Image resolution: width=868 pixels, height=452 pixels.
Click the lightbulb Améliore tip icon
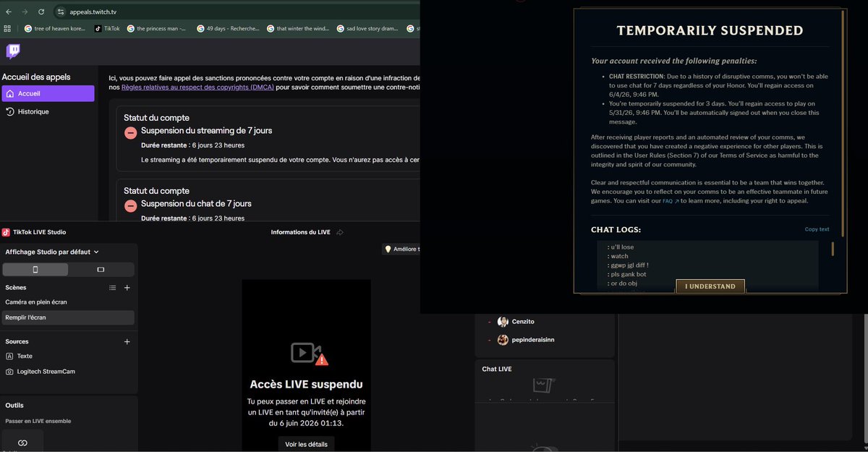pyautogui.click(x=388, y=249)
